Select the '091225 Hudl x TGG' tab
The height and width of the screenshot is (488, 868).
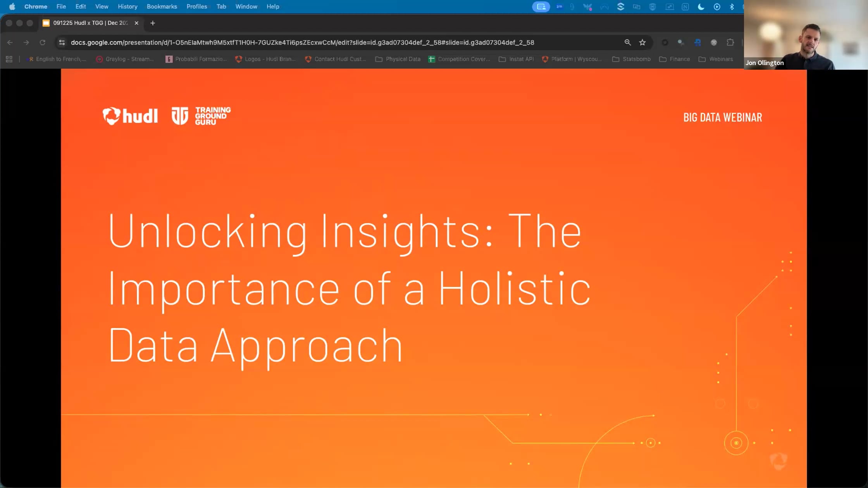[89, 23]
